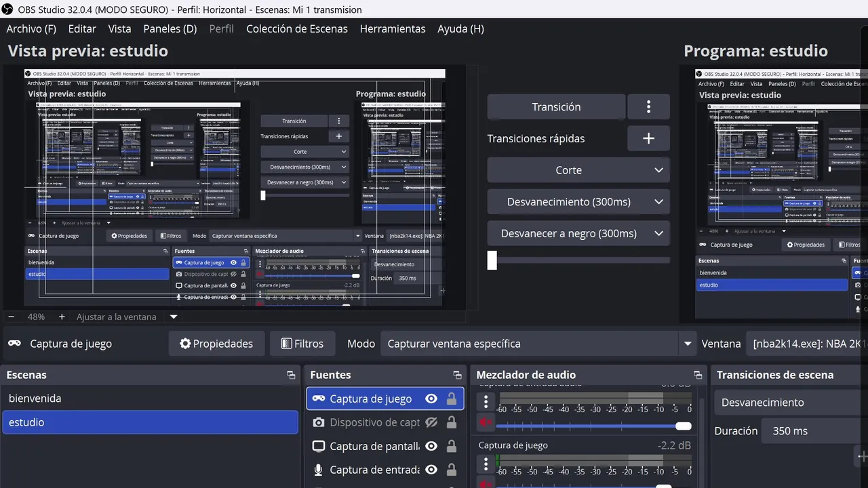Open the scene transition type dropdown
Viewport: 868px width, 488px height.
pos(790,403)
